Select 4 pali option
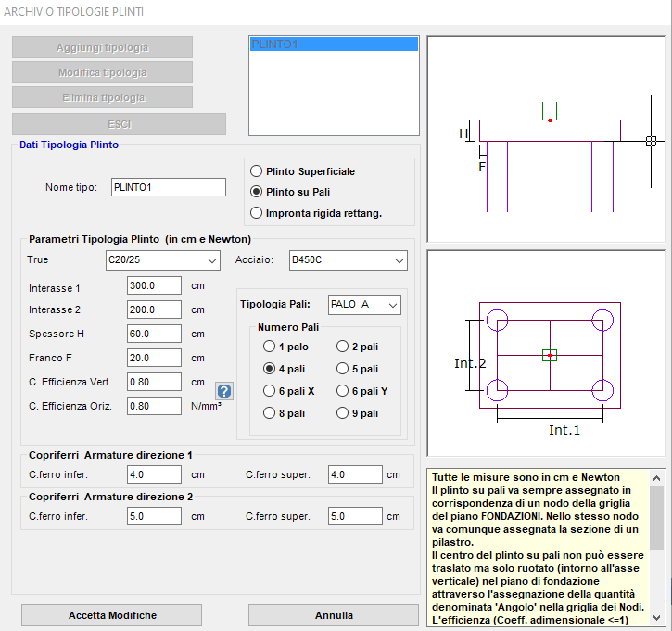The height and width of the screenshot is (631, 672). pyautogui.click(x=269, y=369)
